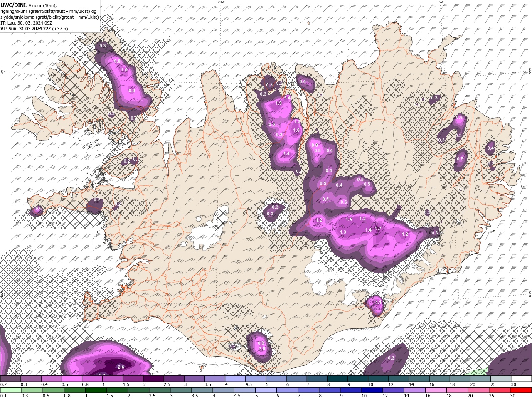Click lower legend darkest green swatch labeled 1

click(96, 390)
